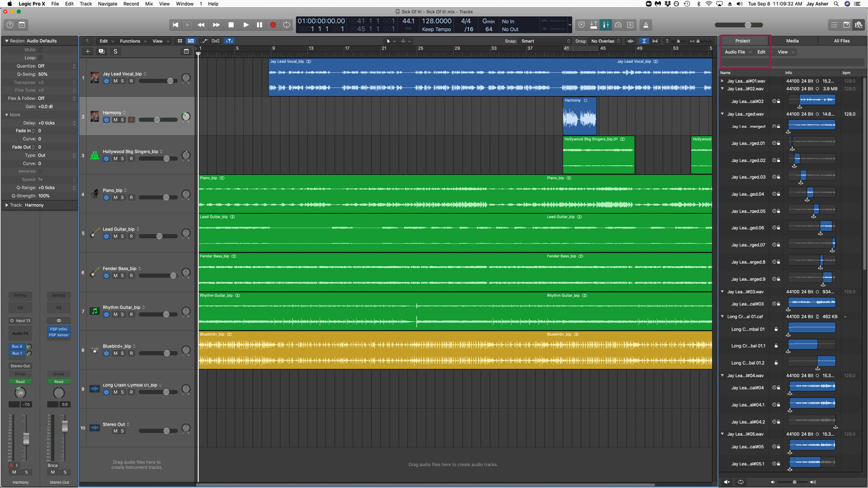Toggle Cycle mode button in transport
Viewport: 868px width, 488px height.
click(x=287, y=25)
